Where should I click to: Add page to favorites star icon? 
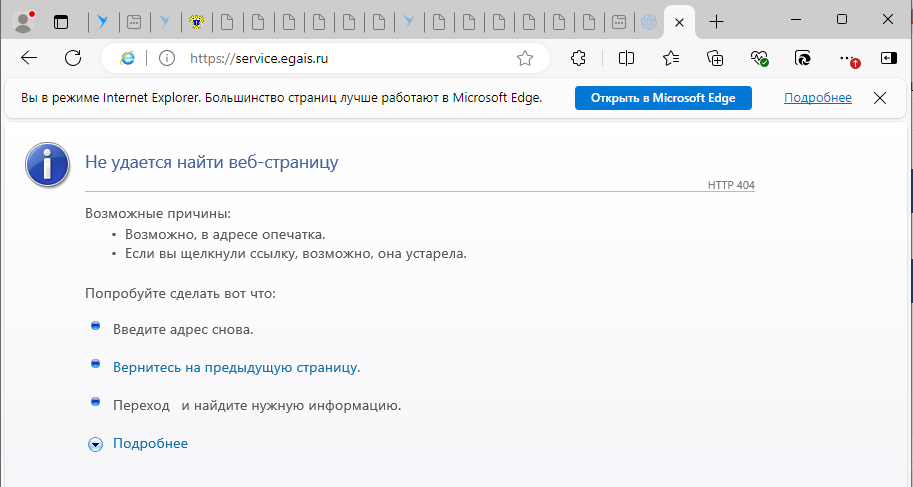click(524, 59)
